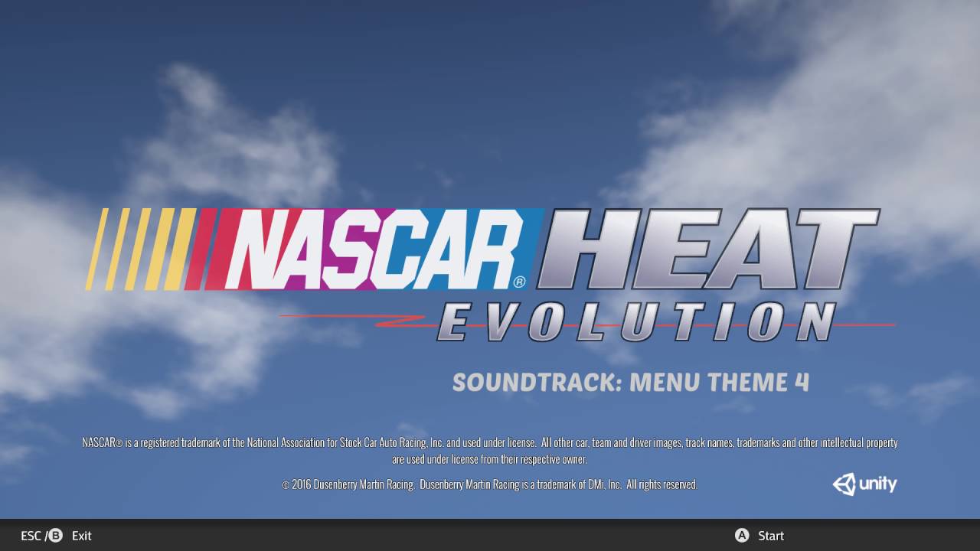Click the 'SOUNDTRACK: MENU THEME 4' label
The height and width of the screenshot is (551, 980).
pos(630,382)
